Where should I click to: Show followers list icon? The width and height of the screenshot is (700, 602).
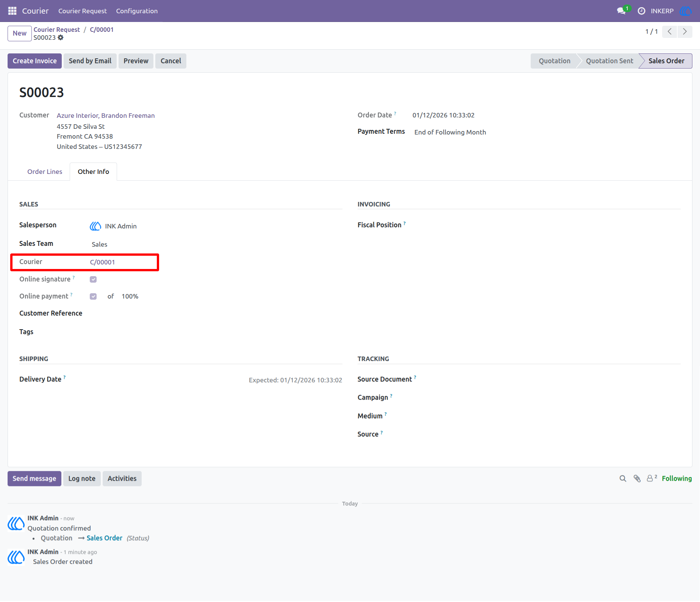652,478
